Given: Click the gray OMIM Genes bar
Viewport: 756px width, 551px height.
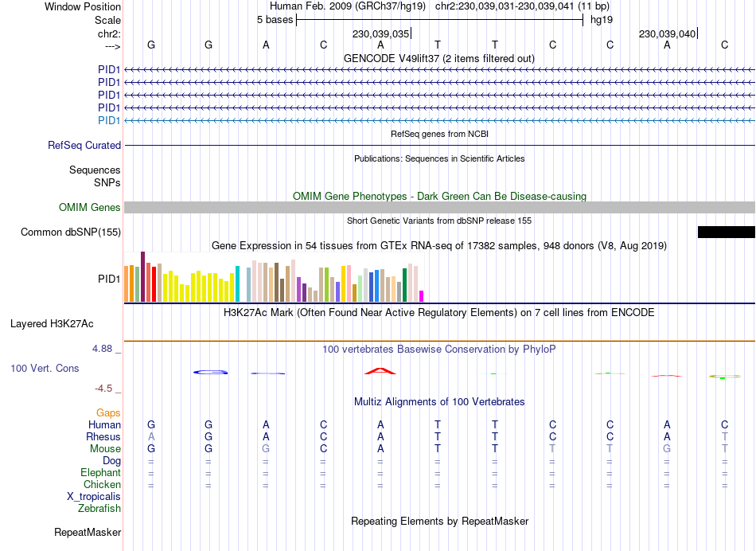Looking at the screenshot, I should tap(439, 208).
